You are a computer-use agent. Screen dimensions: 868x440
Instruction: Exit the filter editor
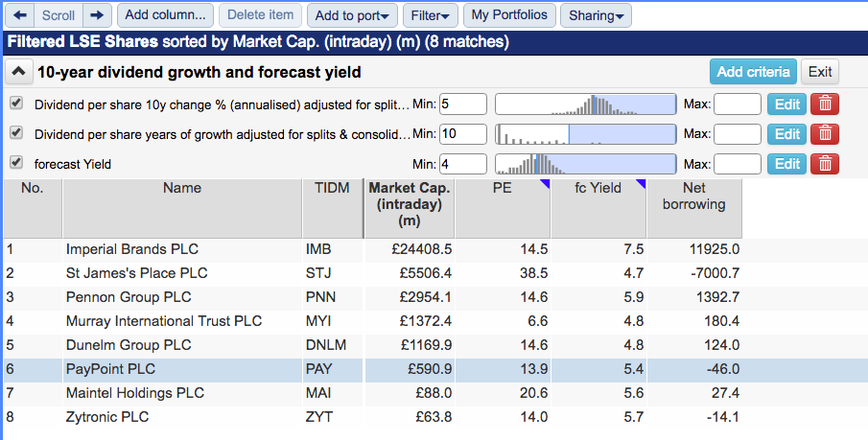820,72
